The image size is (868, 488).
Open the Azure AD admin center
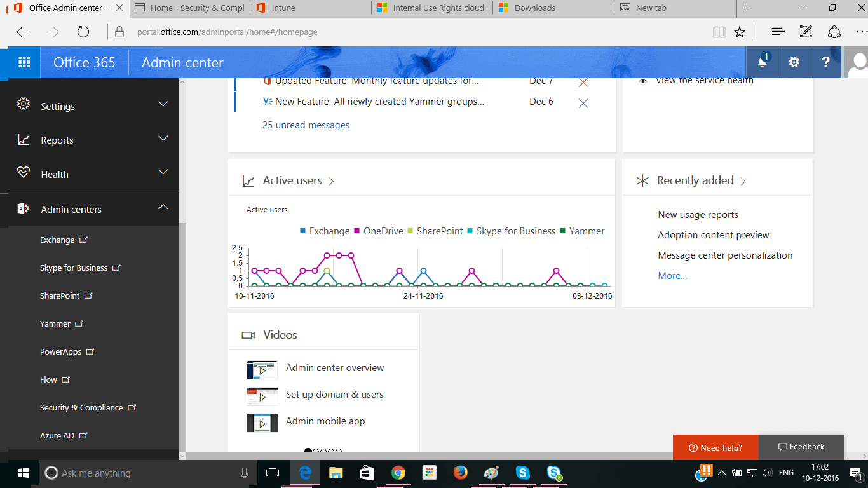click(x=64, y=435)
